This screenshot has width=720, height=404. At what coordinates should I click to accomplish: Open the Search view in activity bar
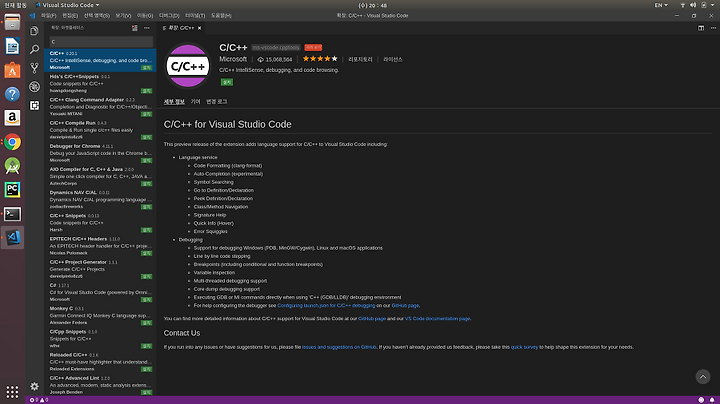coord(34,49)
